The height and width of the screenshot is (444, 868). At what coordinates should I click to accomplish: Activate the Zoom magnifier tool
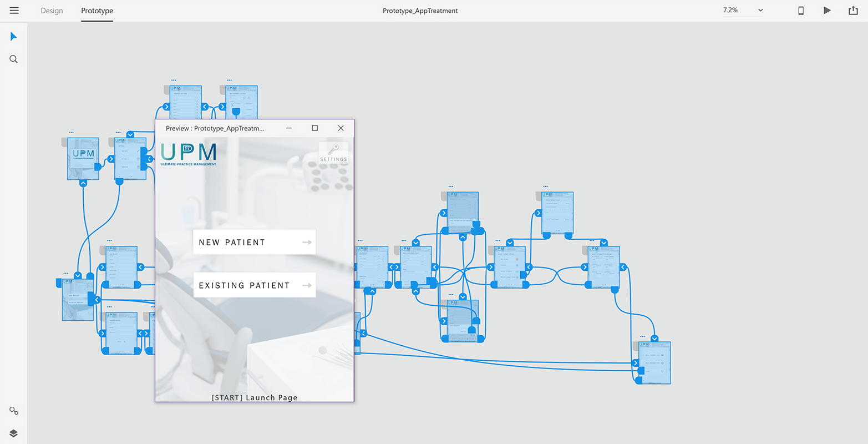(x=14, y=59)
